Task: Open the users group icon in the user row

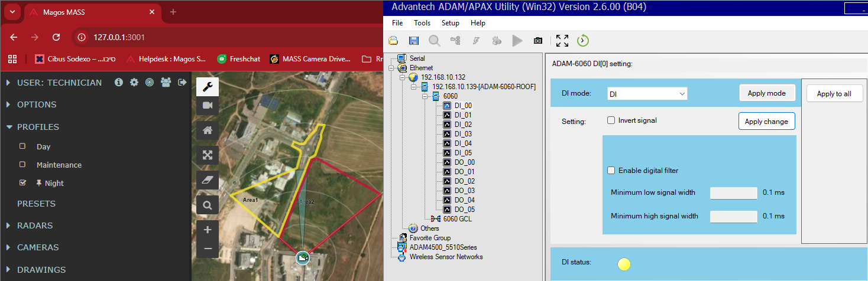Action: (166, 83)
